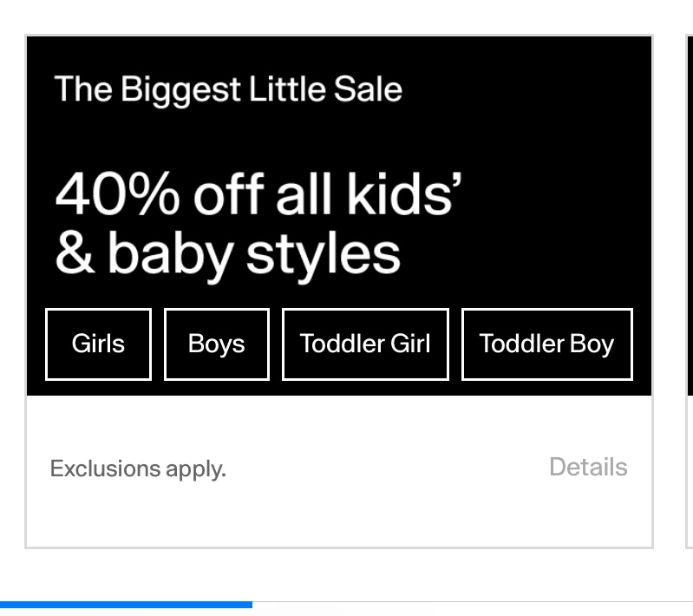Click 'The Biggest Little Sale' heading
The image size is (693, 616).
[228, 89]
